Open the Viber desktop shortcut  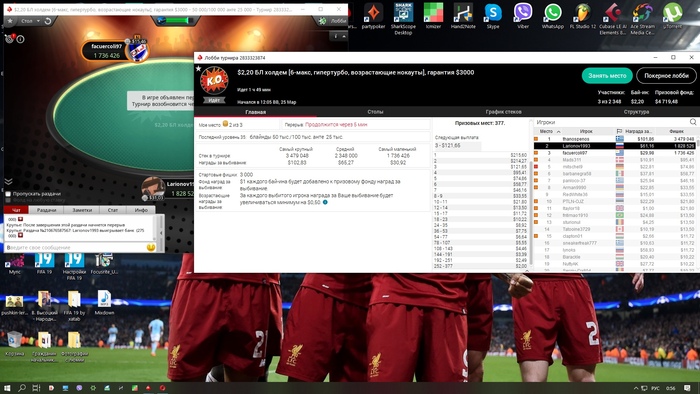tap(523, 16)
